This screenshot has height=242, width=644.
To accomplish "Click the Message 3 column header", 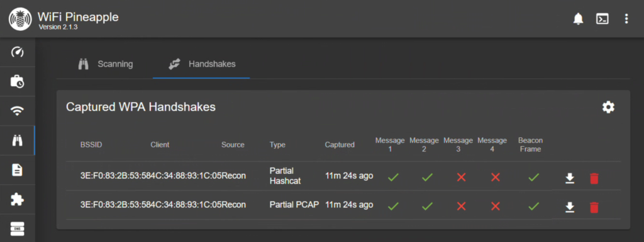I will coord(458,145).
